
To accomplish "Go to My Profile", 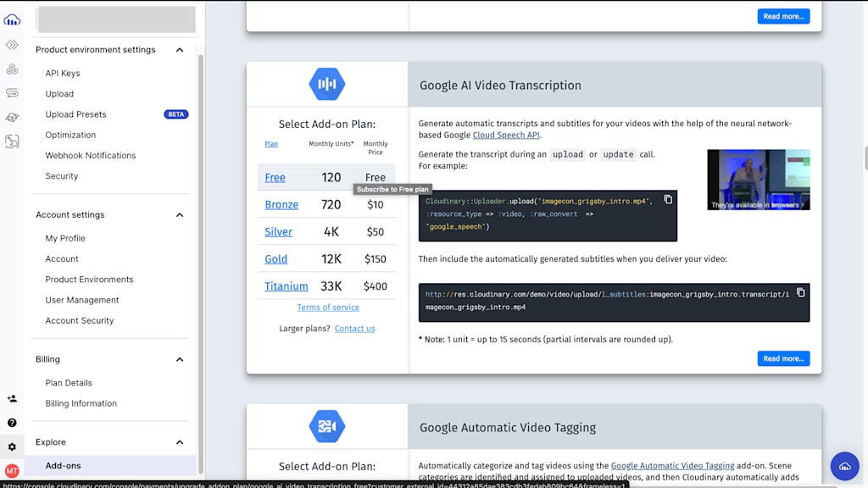I will click(65, 238).
